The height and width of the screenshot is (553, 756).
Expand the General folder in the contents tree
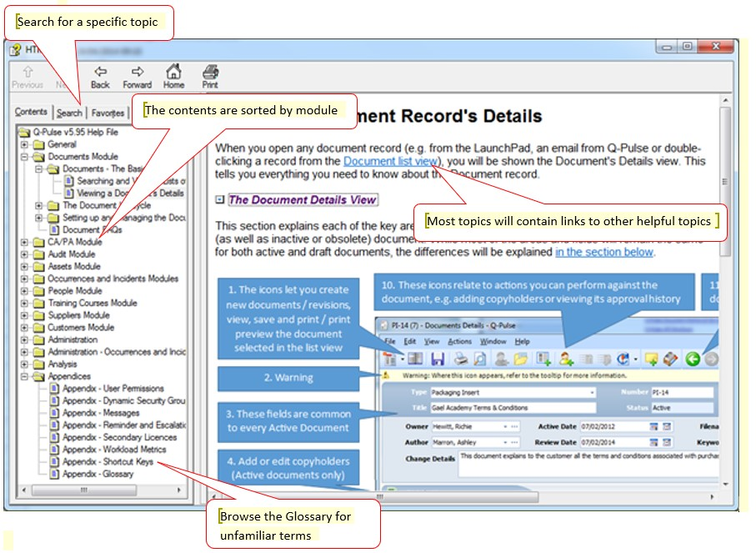(x=24, y=144)
